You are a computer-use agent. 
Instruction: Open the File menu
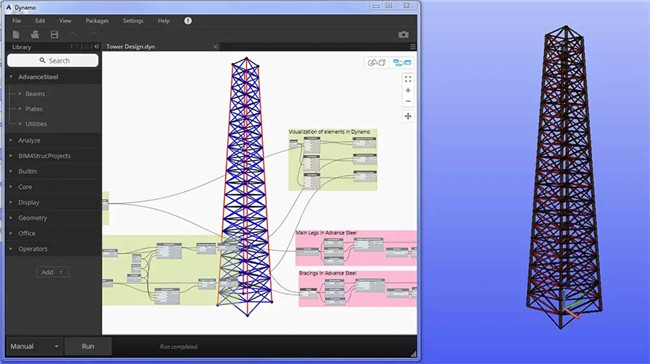click(x=17, y=21)
